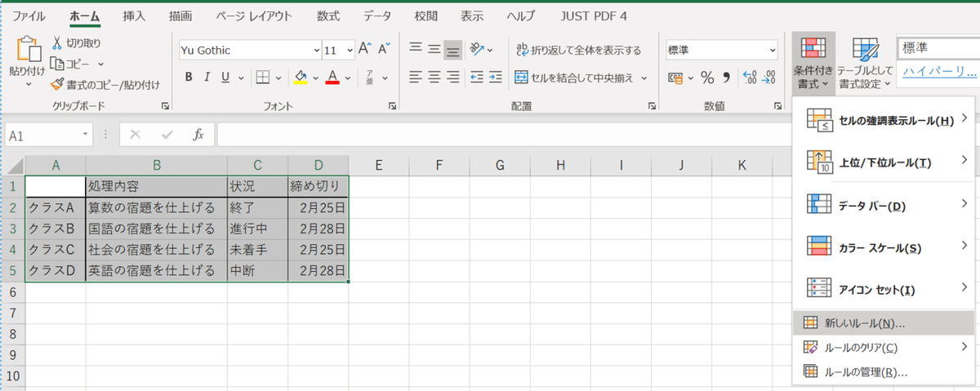Switch to the JUST PDF 4 tab
This screenshot has width=980, height=391.
[x=594, y=16]
